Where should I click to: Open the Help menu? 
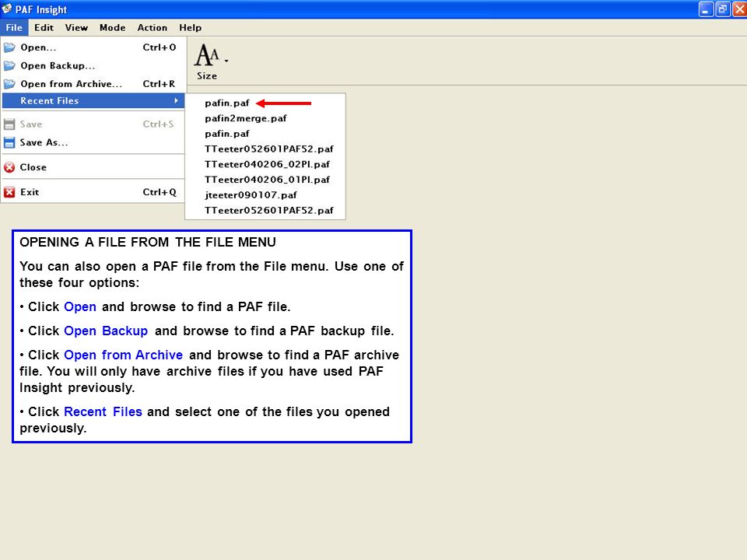pyautogui.click(x=190, y=28)
